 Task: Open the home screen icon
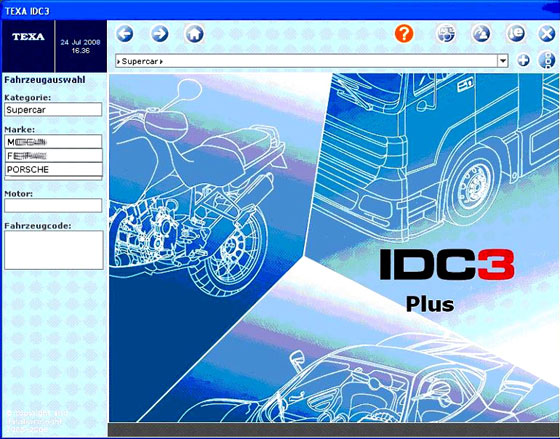(194, 34)
